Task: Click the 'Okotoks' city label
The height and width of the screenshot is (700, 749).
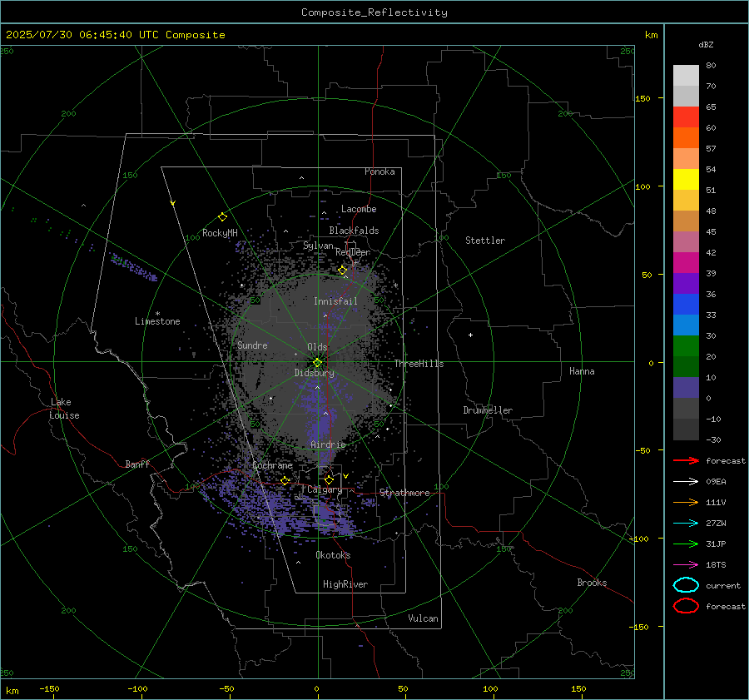Action: (333, 555)
